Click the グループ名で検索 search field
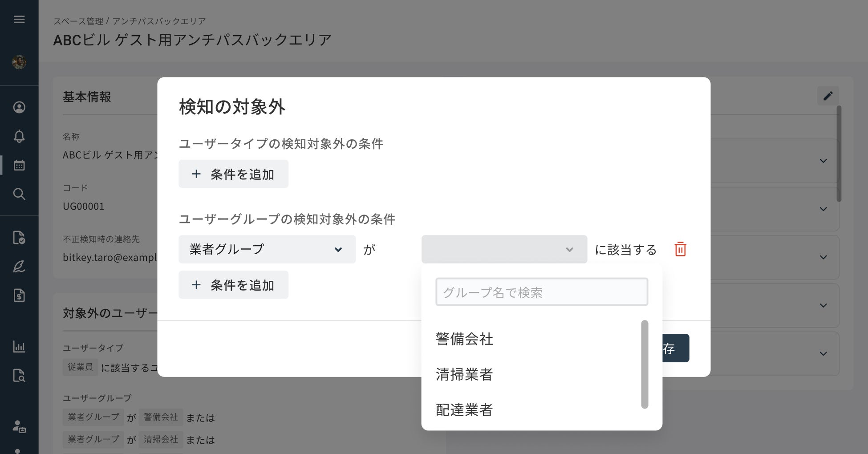 (541, 292)
